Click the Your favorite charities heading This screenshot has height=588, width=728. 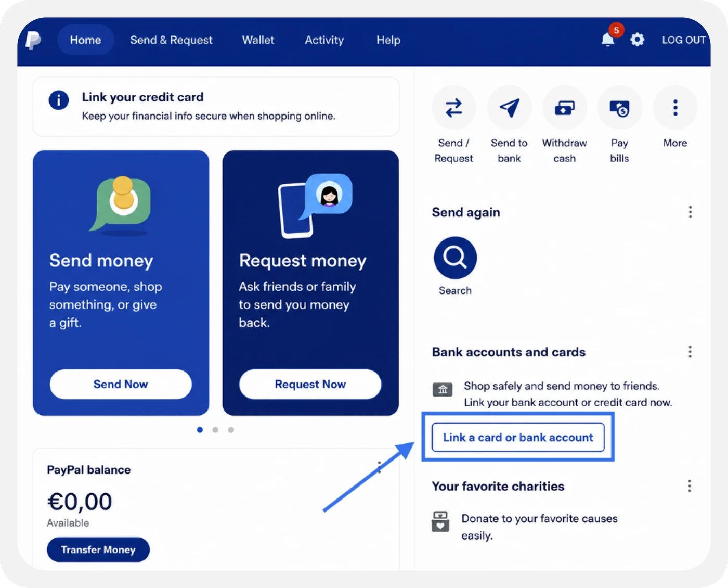tap(498, 487)
